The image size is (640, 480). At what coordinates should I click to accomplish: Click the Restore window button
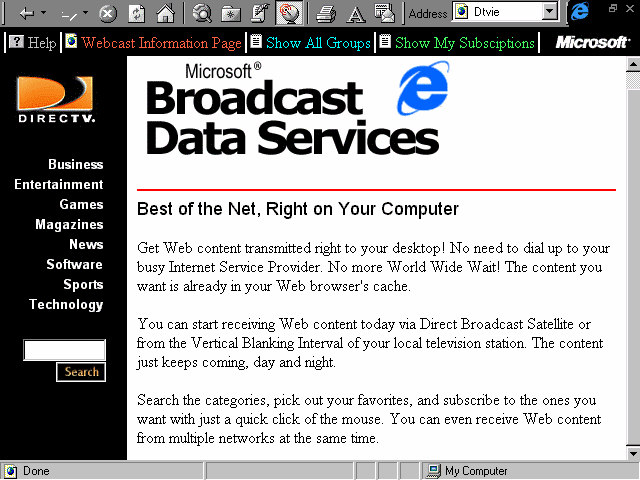pyautogui.click(x=613, y=8)
